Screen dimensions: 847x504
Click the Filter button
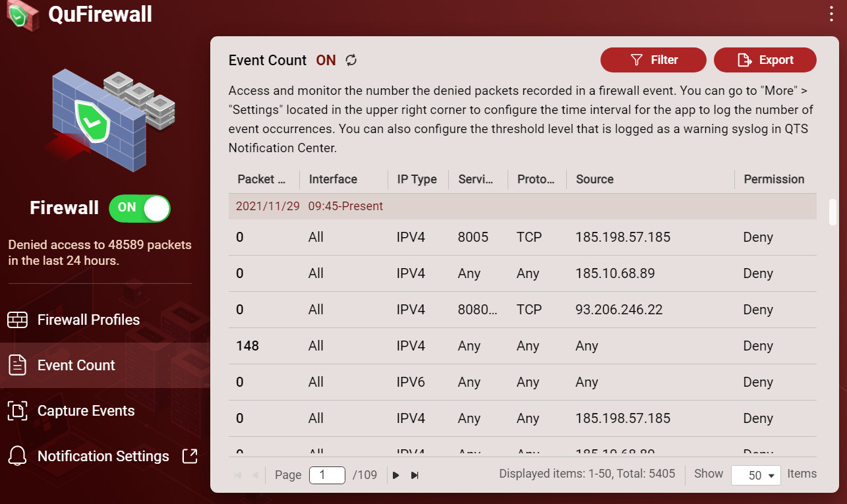(x=653, y=60)
